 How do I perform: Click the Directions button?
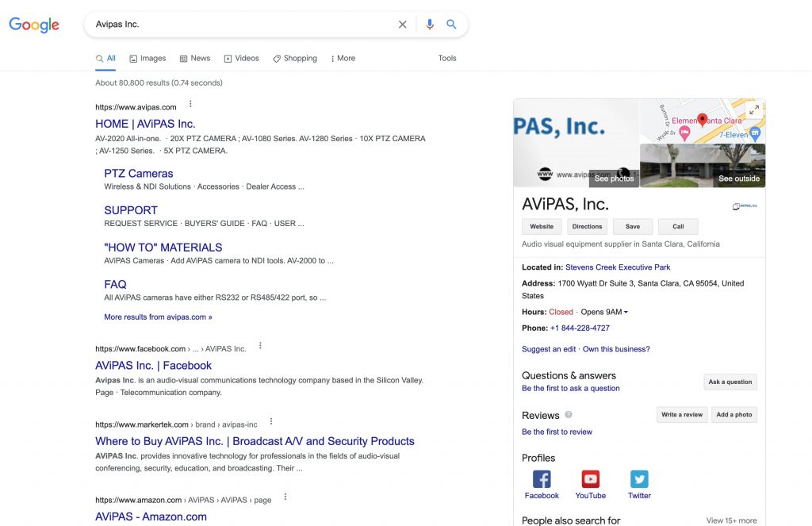[588, 226]
